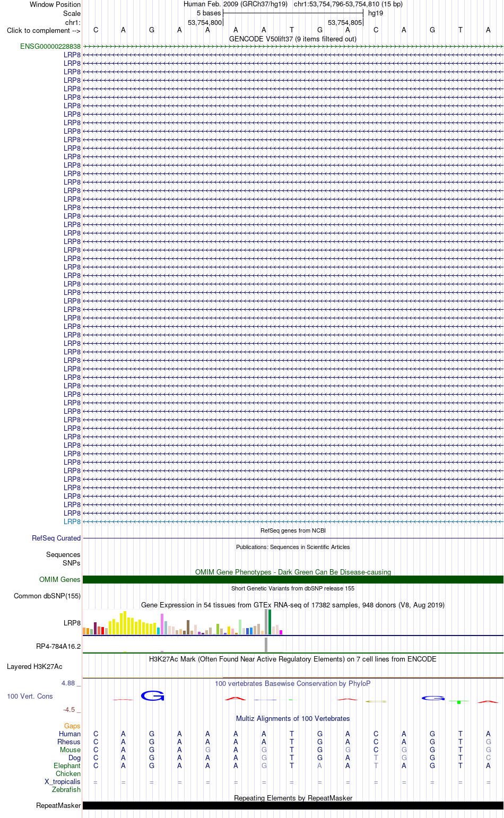Click the orange Gaps label

coord(72,726)
